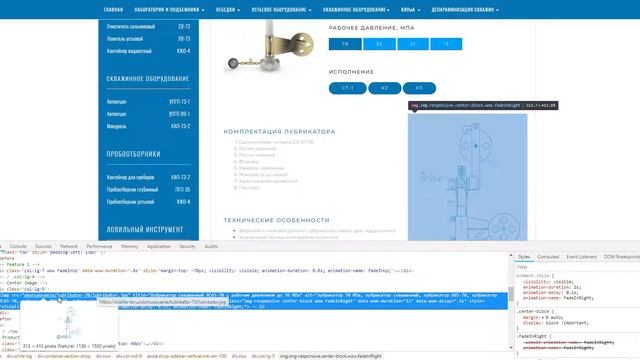Select the div.white-bg breadcrumb

(19, 356)
